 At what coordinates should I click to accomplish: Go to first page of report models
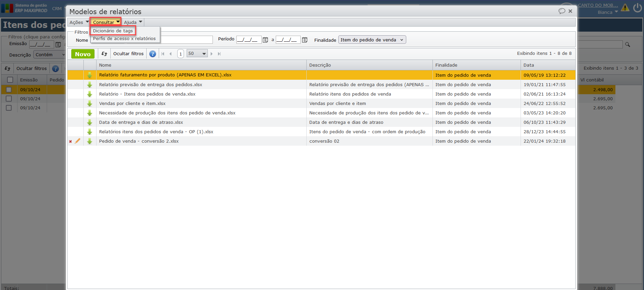click(x=163, y=54)
